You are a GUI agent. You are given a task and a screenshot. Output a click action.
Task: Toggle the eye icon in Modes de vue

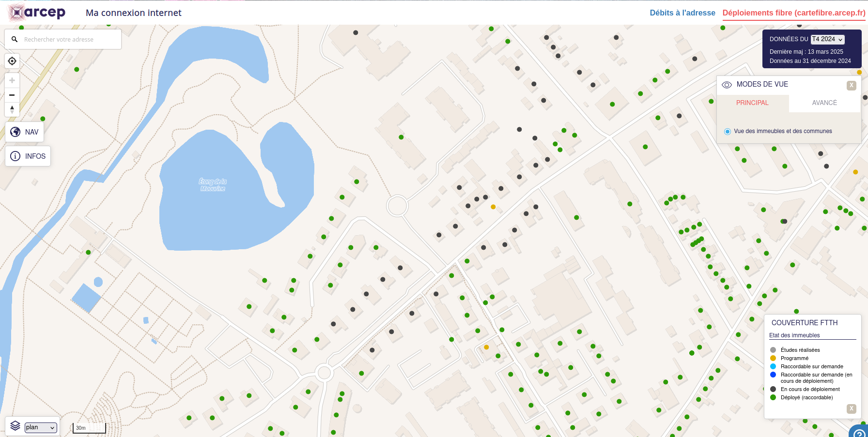(727, 85)
